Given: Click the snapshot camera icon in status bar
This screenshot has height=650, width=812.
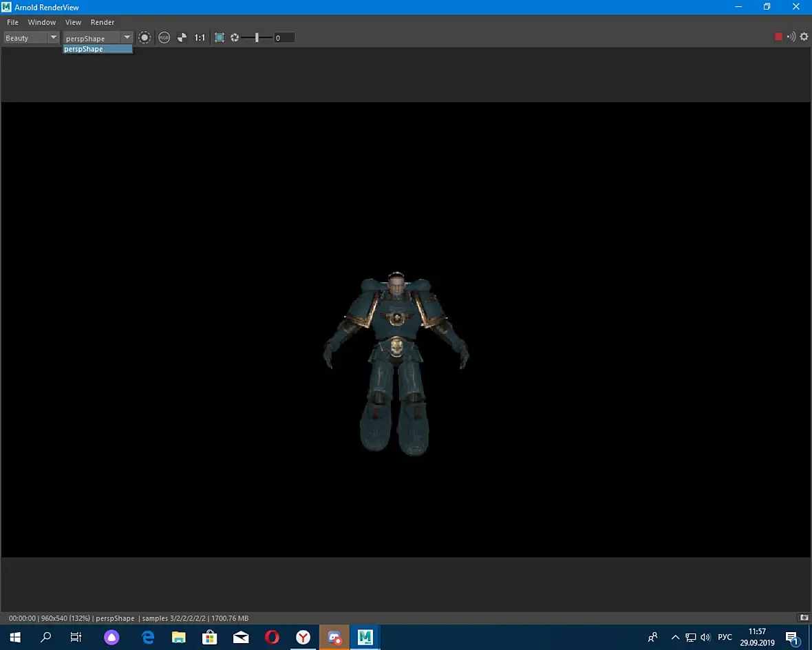Looking at the screenshot, I should 803,618.
